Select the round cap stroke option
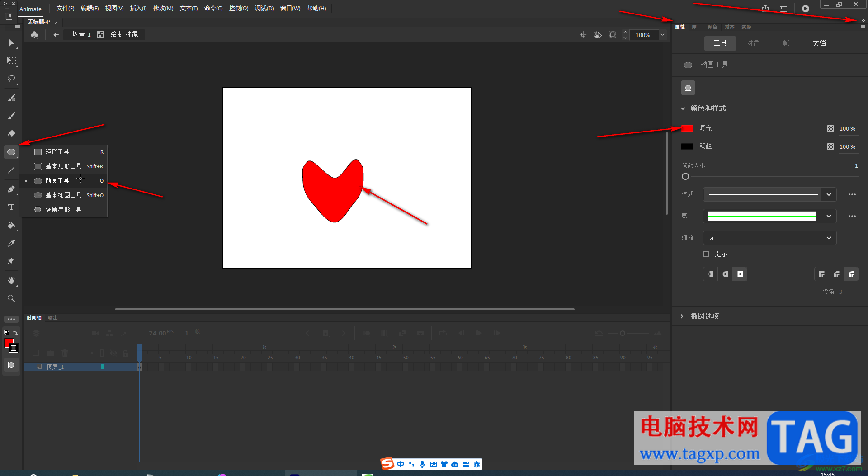 click(725, 274)
